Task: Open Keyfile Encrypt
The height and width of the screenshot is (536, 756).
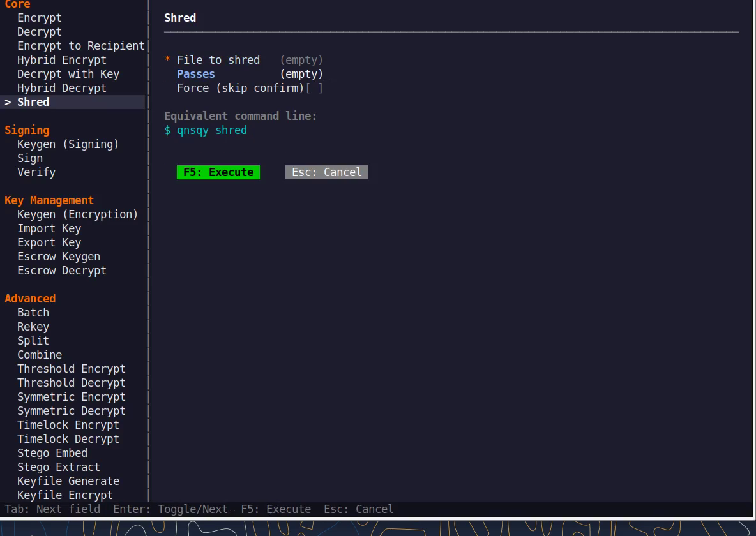Action: (65, 495)
